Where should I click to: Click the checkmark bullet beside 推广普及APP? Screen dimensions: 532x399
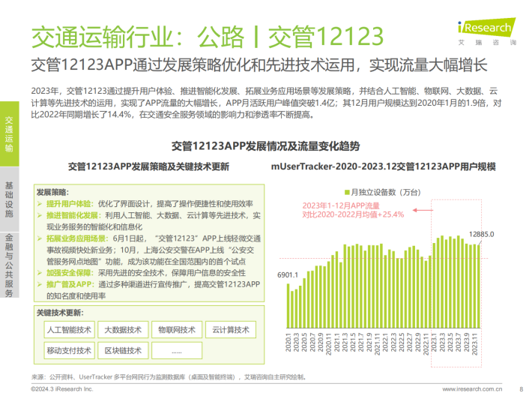(41, 285)
